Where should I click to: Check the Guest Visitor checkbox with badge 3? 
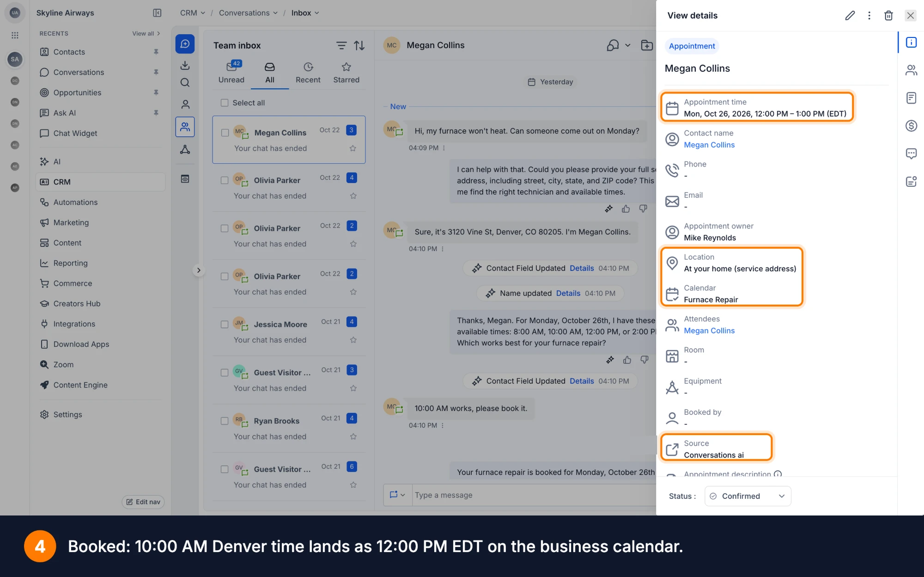click(x=225, y=373)
